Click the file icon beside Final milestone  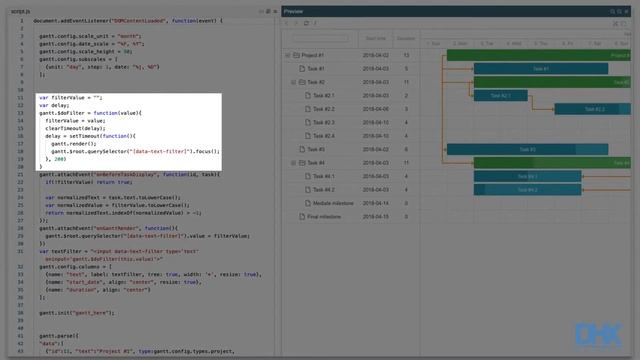click(x=302, y=217)
